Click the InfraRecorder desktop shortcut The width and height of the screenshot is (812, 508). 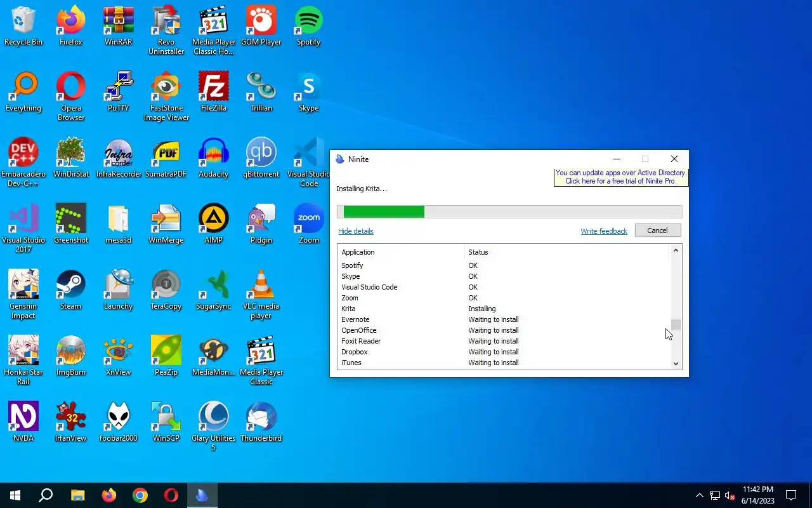[x=119, y=158]
